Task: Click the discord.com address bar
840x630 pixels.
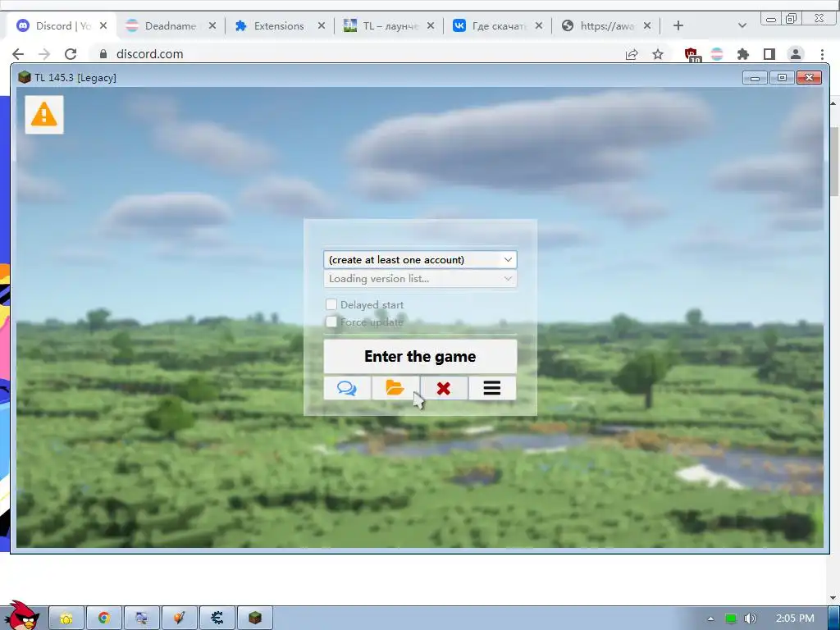Action: 354,54
